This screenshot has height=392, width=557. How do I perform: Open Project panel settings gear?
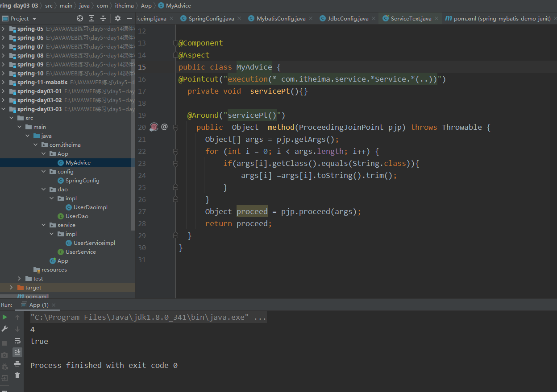click(x=118, y=18)
